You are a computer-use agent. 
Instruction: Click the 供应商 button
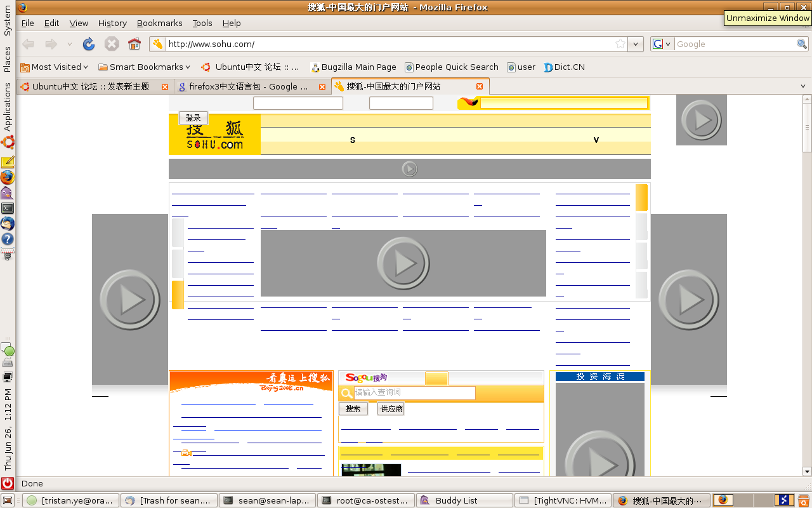pos(391,409)
